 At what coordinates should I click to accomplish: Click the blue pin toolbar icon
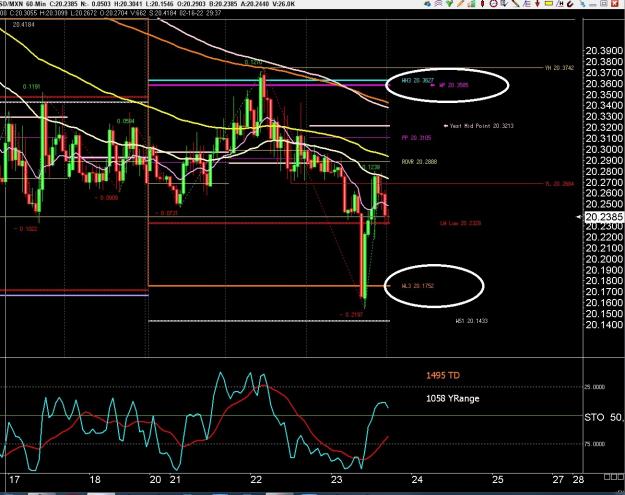coord(582,4)
